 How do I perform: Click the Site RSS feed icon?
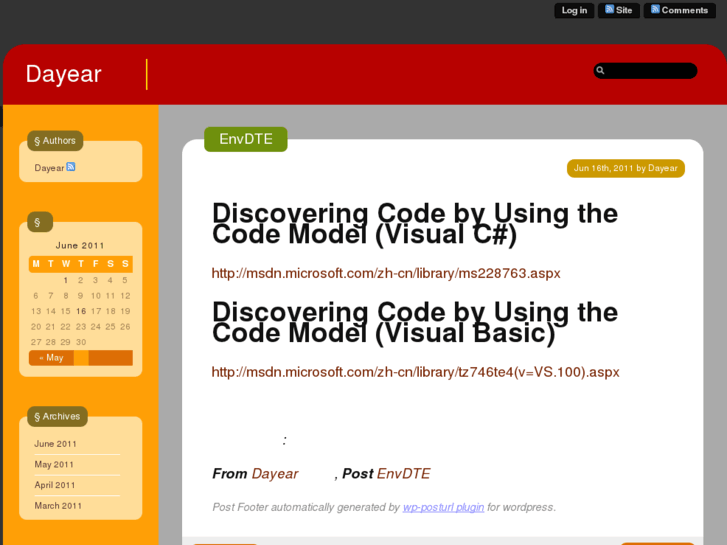click(609, 9)
